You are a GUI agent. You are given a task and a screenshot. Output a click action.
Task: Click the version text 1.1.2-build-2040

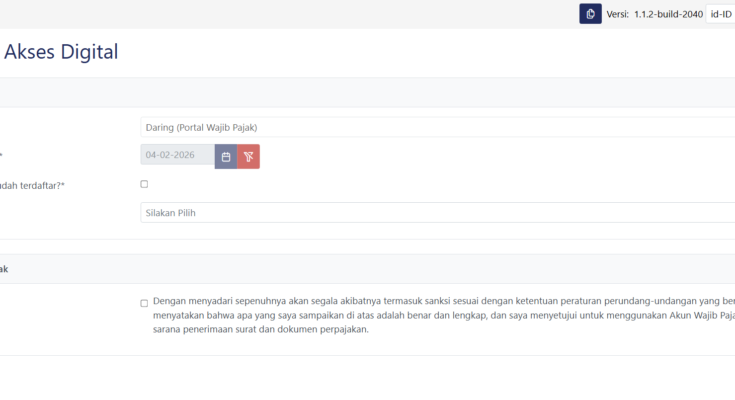click(x=669, y=14)
